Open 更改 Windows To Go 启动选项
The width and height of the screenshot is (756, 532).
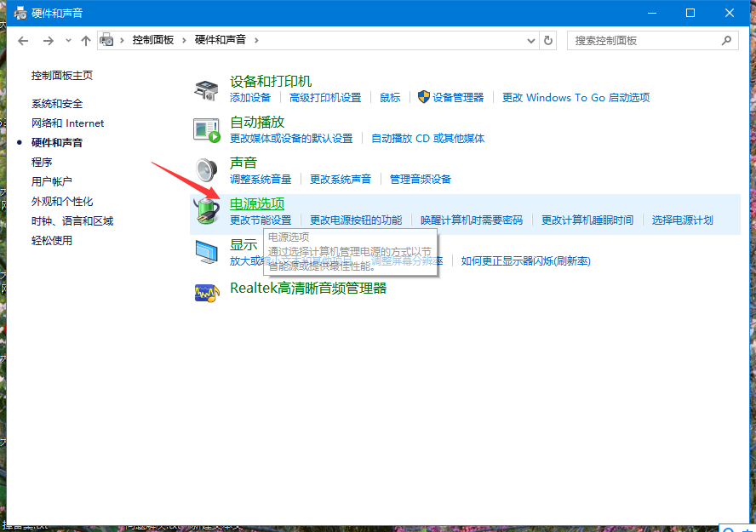(x=576, y=98)
